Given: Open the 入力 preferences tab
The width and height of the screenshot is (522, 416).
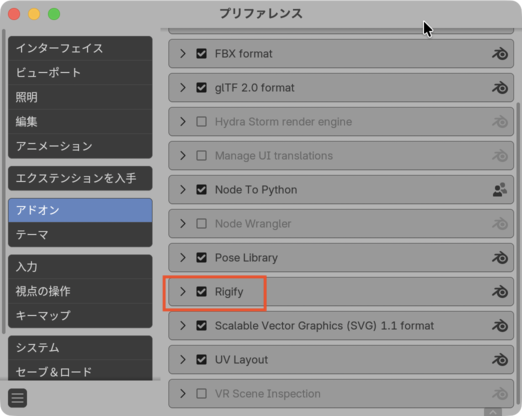Looking at the screenshot, I should (x=80, y=267).
